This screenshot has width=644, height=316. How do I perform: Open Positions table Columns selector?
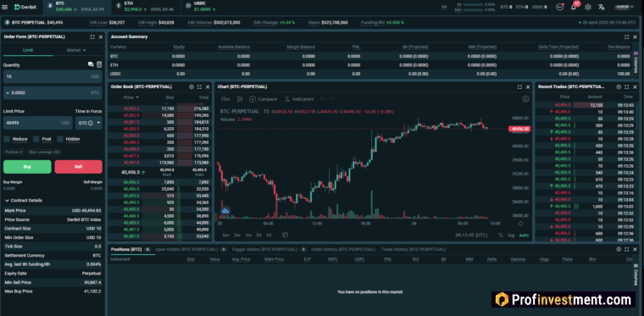click(636, 274)
